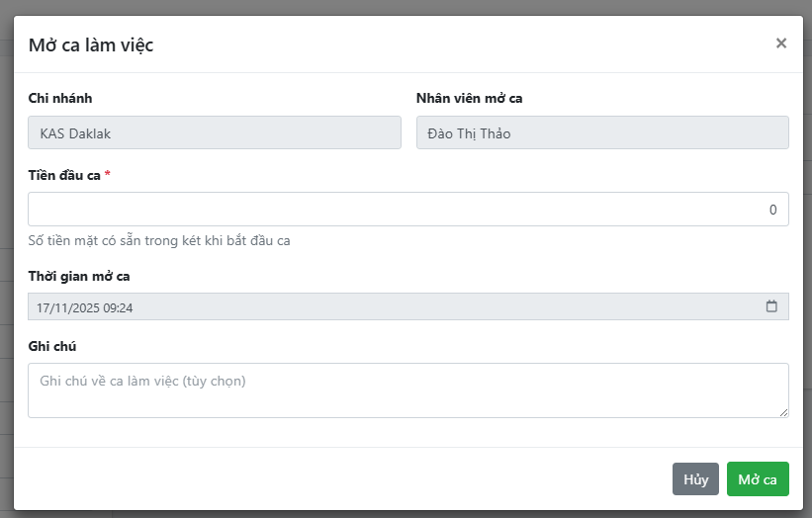The image size is (812, 518).
Task: Click the cash-in-drawer helper text
Action: click(x=159, y=240)
